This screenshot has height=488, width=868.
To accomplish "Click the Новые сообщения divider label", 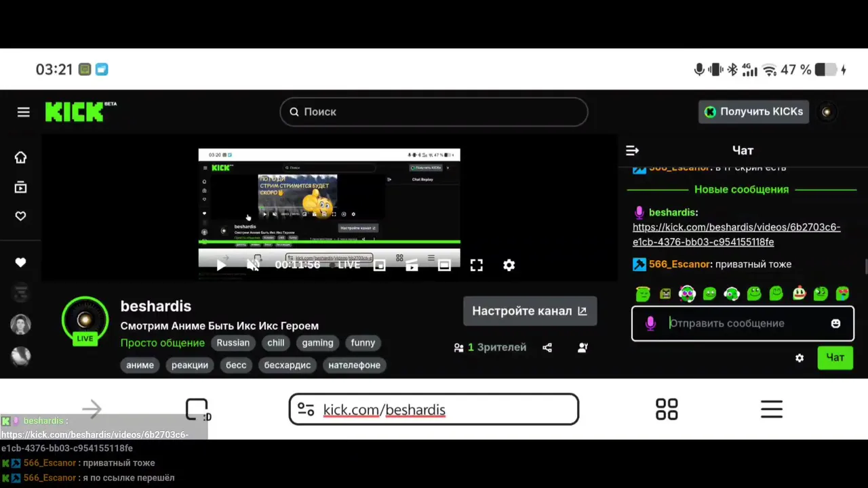I will click(x=742, y=190).
